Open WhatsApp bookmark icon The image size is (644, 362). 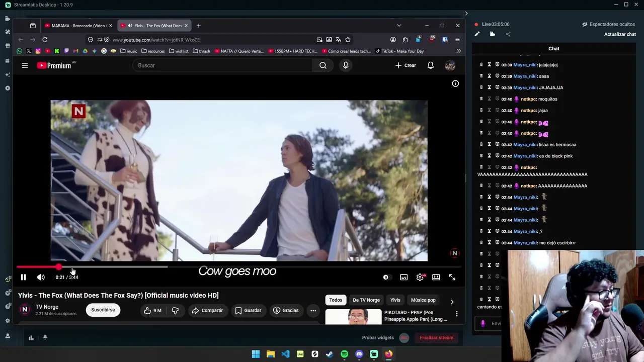pos(19,51)
